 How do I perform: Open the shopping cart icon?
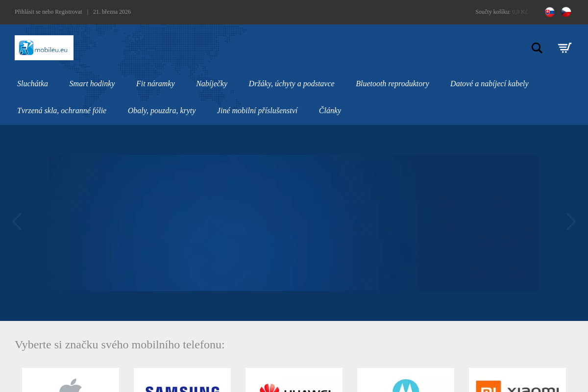[564, 48]
